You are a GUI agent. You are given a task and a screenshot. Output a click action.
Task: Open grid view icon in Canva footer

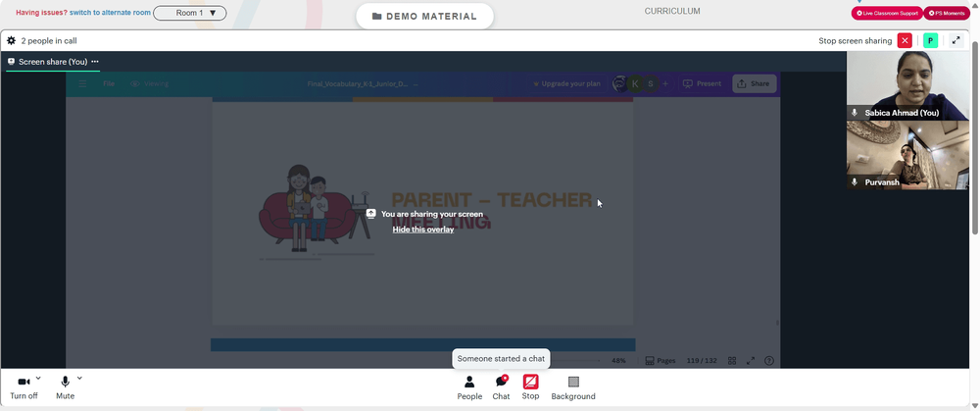click(x=732, y=361)
